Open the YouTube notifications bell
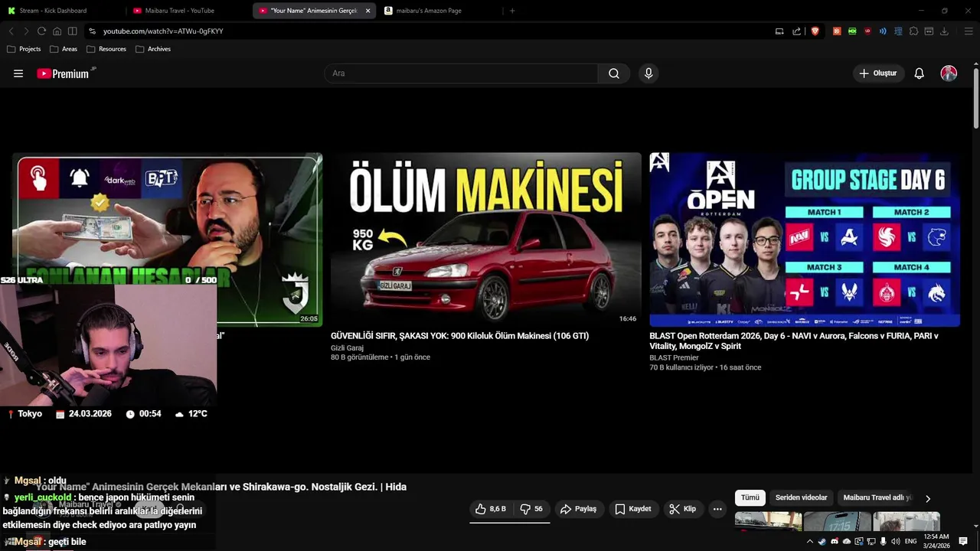This screenshot has height=551, width=980. click(920, 73)
